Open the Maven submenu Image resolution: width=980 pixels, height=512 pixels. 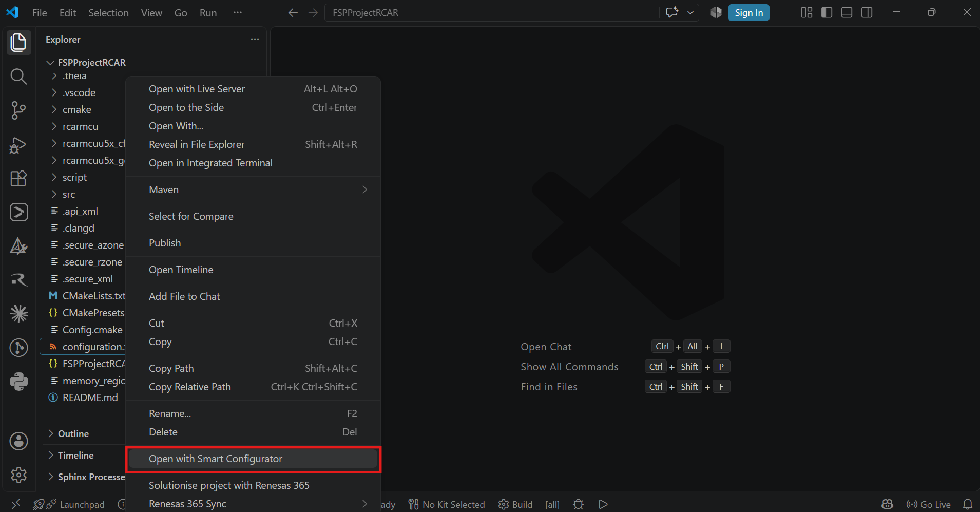[253, 189]
